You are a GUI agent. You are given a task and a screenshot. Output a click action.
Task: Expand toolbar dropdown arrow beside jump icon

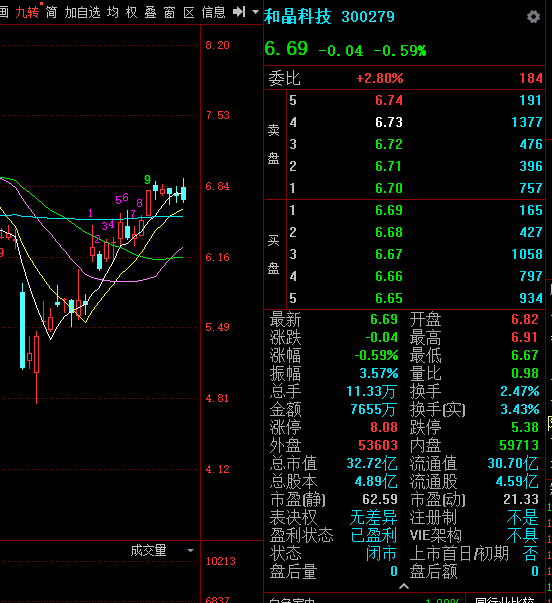pyautogui.click(x=255, y=12)
